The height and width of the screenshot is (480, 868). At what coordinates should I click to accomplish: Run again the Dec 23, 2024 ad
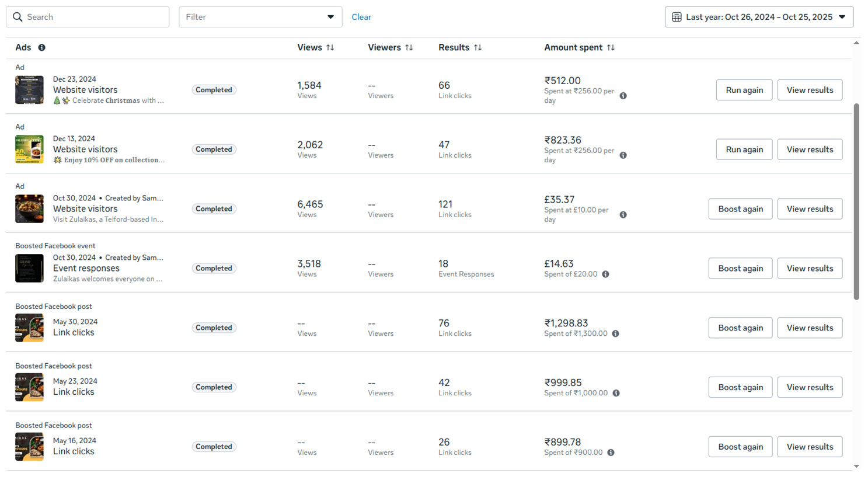pyautogui.click(x=744, y=90)
